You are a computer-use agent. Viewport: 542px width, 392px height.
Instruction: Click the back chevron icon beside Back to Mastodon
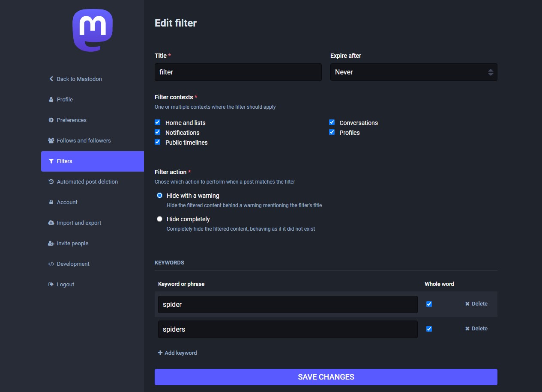[x=51, y=79]
